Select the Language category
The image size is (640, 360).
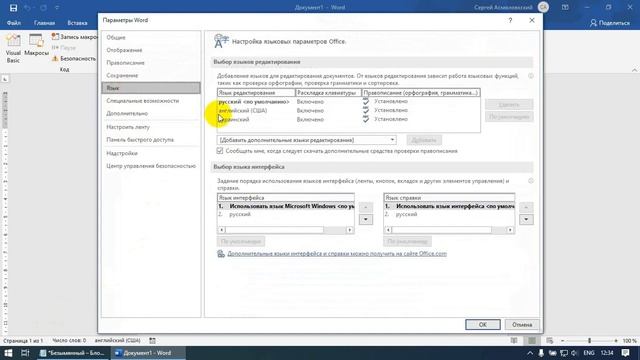151,88
